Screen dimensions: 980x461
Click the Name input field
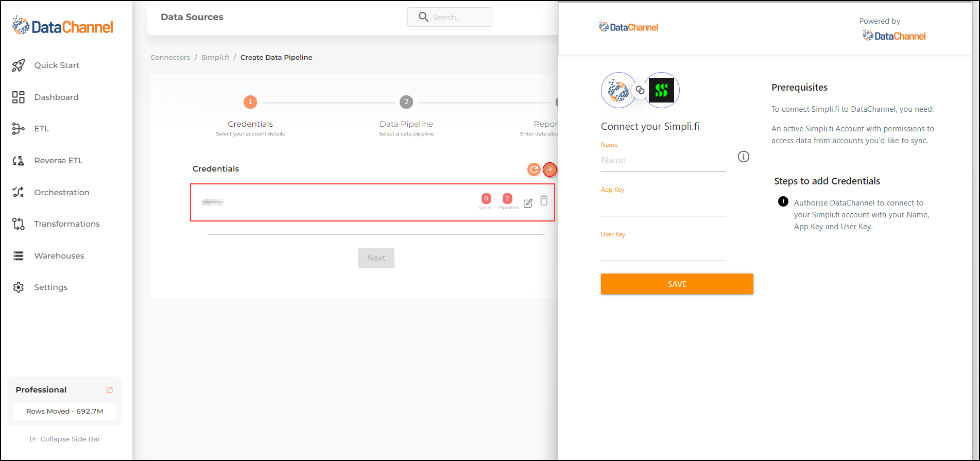coord(663,161)
